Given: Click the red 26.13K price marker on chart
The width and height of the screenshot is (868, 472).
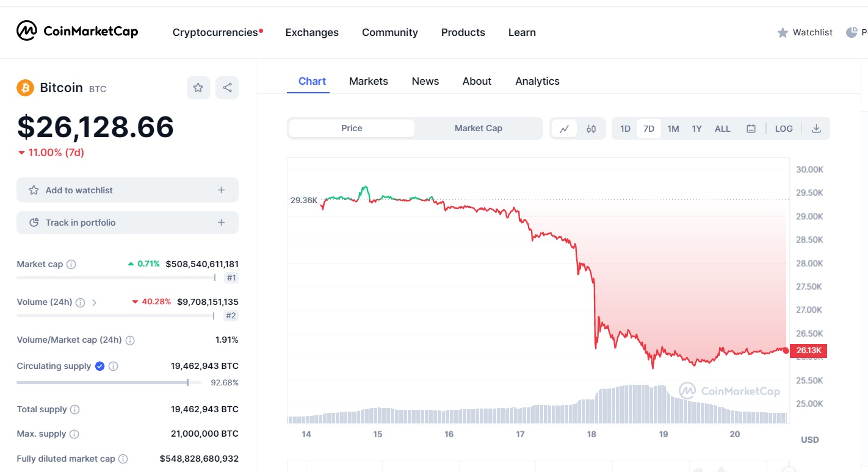Looking at the screenshot, I should click(x=808, y=350).
